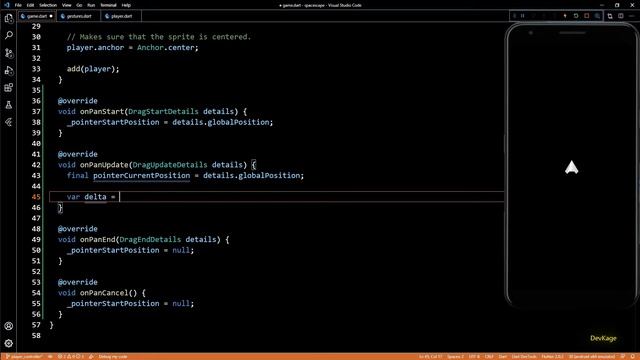Open Dart DevTools from status bar
The image size is (640, 360).
click(x=524, y=356)
